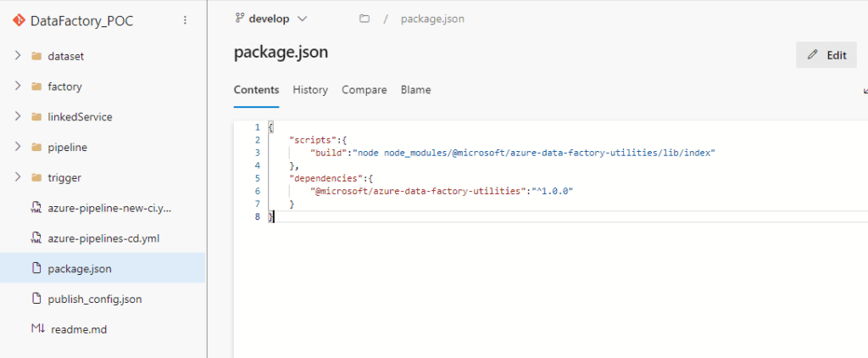This screenshot has width=868, height=358.
Task: Click the Edit button
Action: pyautogui.click(x=826, y=55)
